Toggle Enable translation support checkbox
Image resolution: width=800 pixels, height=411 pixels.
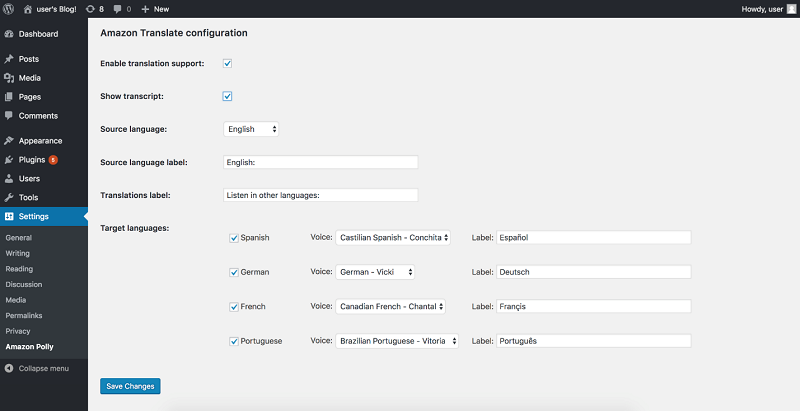point(228,63)
